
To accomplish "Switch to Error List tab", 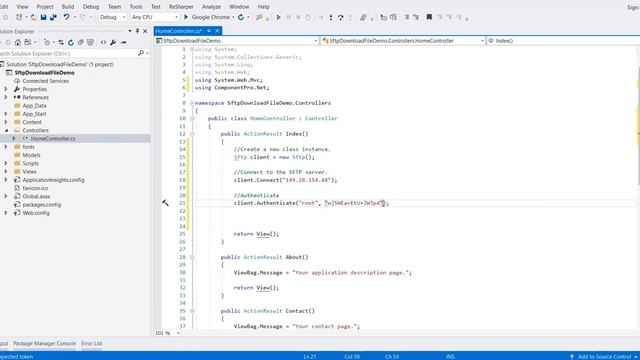I will coord(91,343).
